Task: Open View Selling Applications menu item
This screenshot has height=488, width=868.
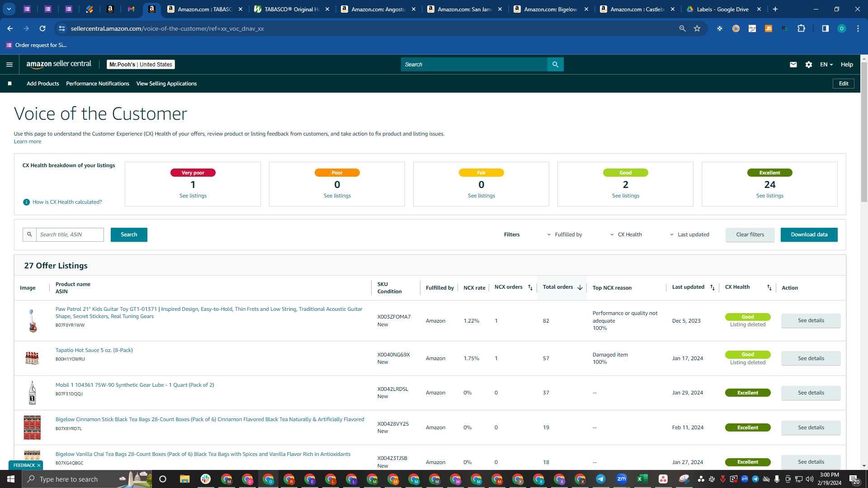Action: pos(166,84)
